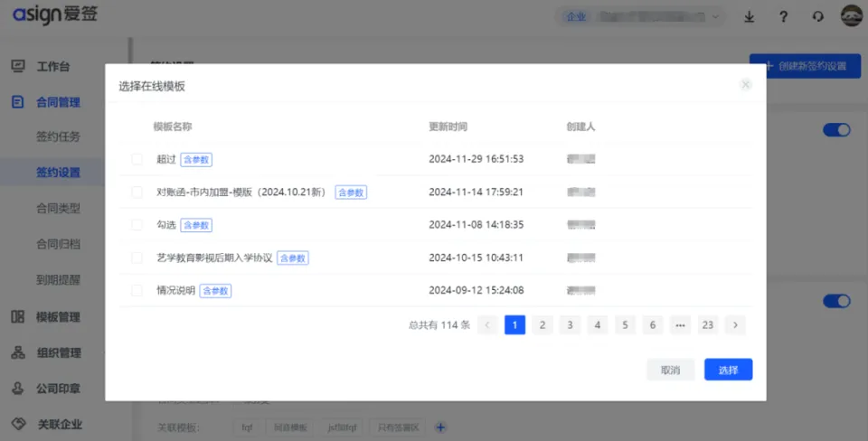Open 签约任务 in the sidebar menu
The height and width of the screenshot is (441, 868).
click(x=59, y=137)
